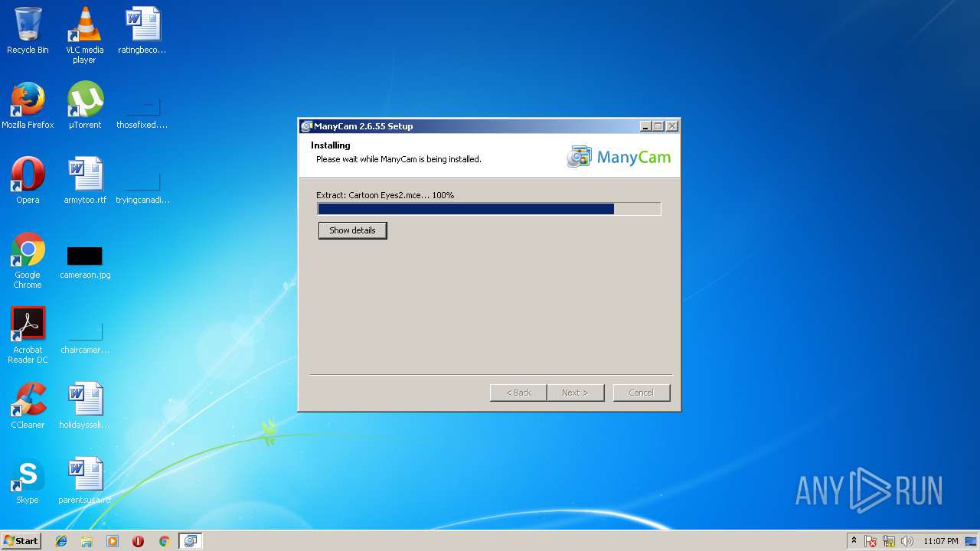Image resolution: width=980 pixels, height=551 pixels.
Task: Open Mozilla Firefox desktop shortcut
Action: click(x=28, y=106)
